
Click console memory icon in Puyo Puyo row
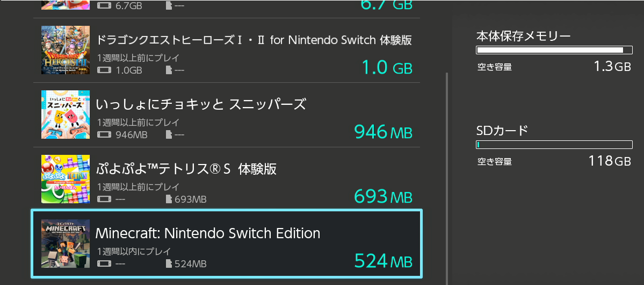pyautogui.click(x=104, y=199)
